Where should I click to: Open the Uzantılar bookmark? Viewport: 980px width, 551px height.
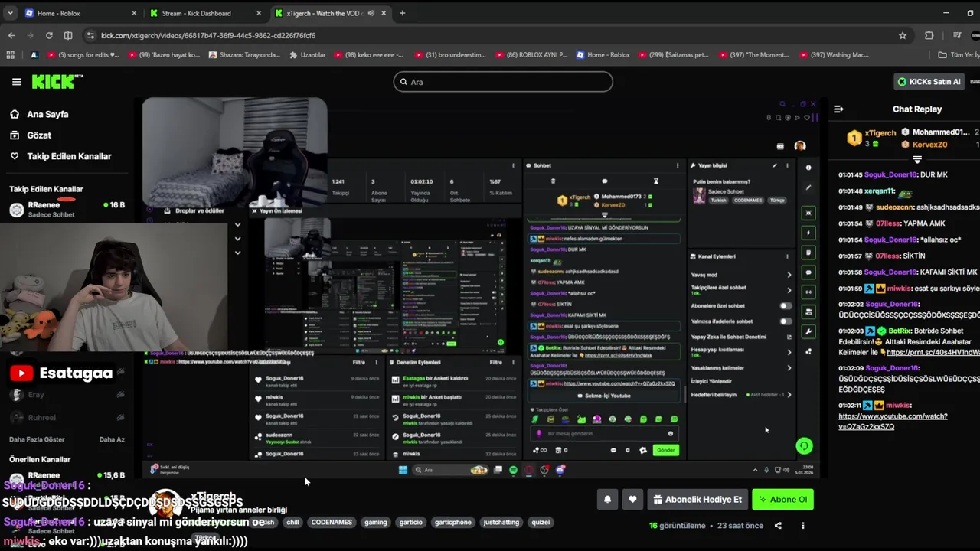[306, 55]
